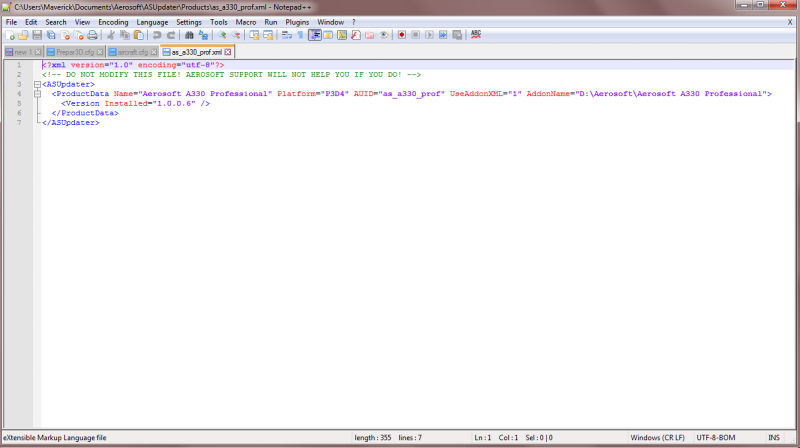This screenshot has width=800, height=448.
Task: Click the New file toolbar icon
Action: click(x=10, y=35)
